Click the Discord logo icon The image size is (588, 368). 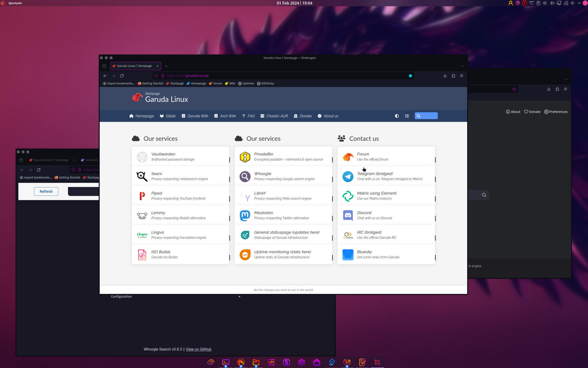pos(348,216)
